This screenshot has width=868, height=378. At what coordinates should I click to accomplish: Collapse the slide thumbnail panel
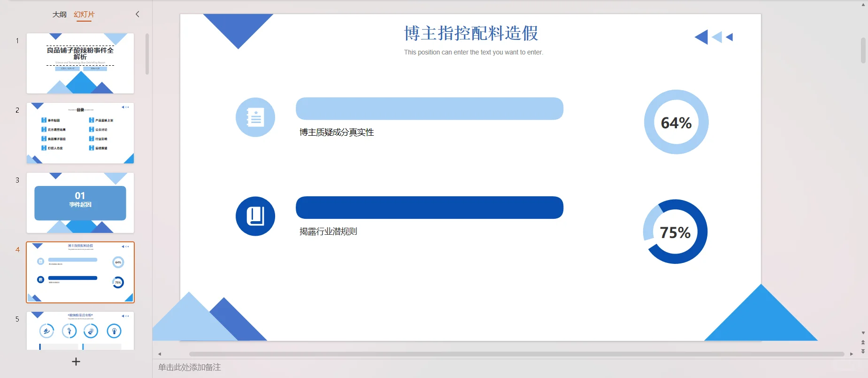138,14
